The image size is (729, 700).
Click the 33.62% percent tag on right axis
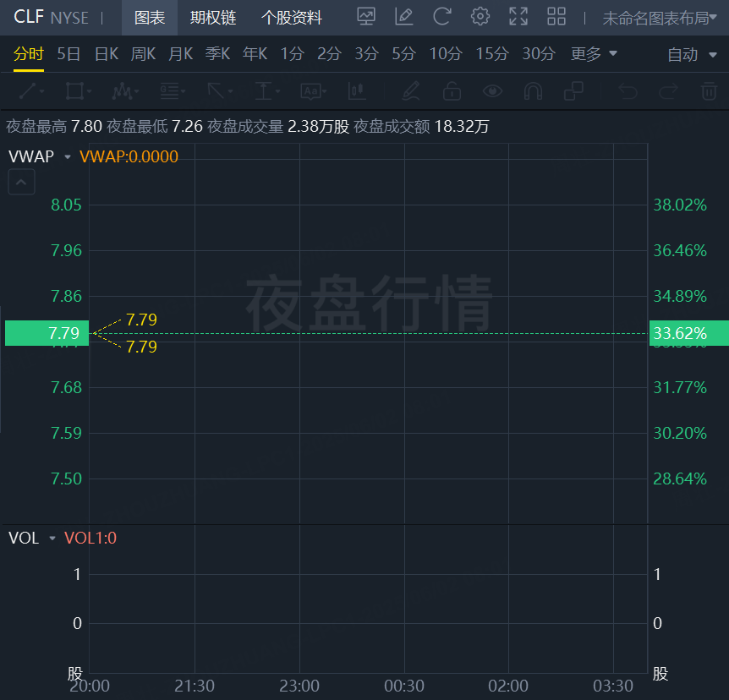(689, 333)
